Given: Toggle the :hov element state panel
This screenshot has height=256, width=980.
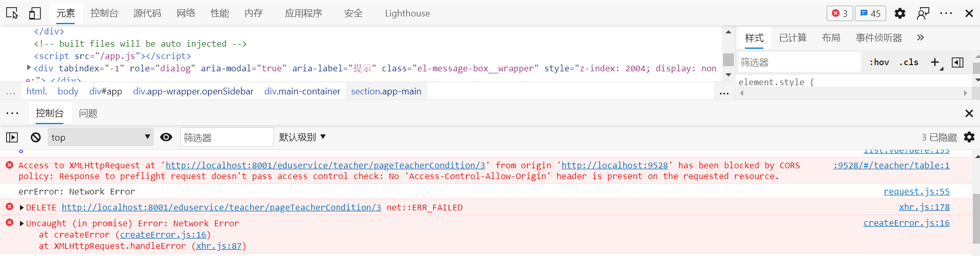Looking at the screenshot, I should 879,62.
